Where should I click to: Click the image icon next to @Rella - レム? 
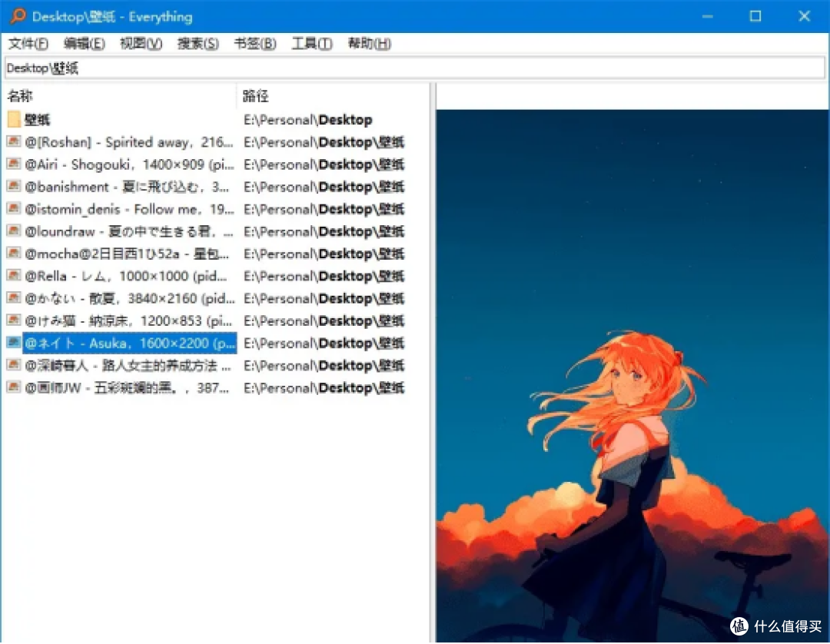pos(13,276)
